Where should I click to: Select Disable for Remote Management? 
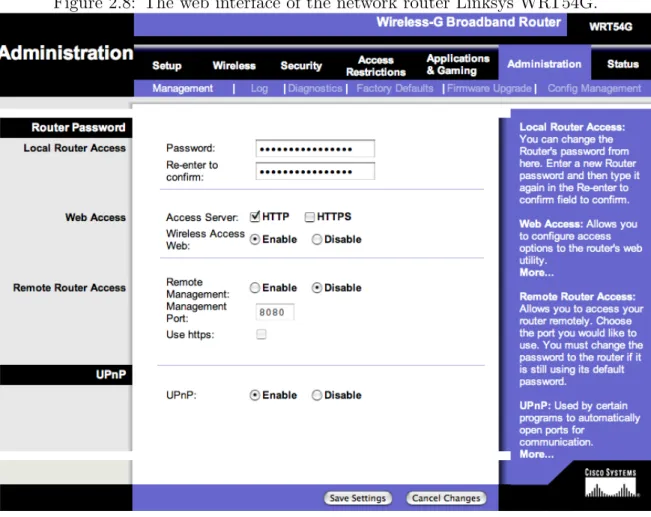[x=317, y=288]
